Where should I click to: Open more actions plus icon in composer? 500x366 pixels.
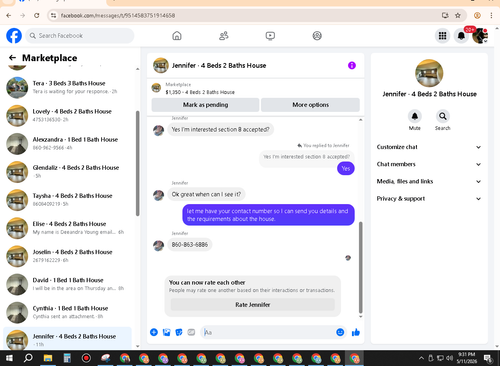[154, 332]
